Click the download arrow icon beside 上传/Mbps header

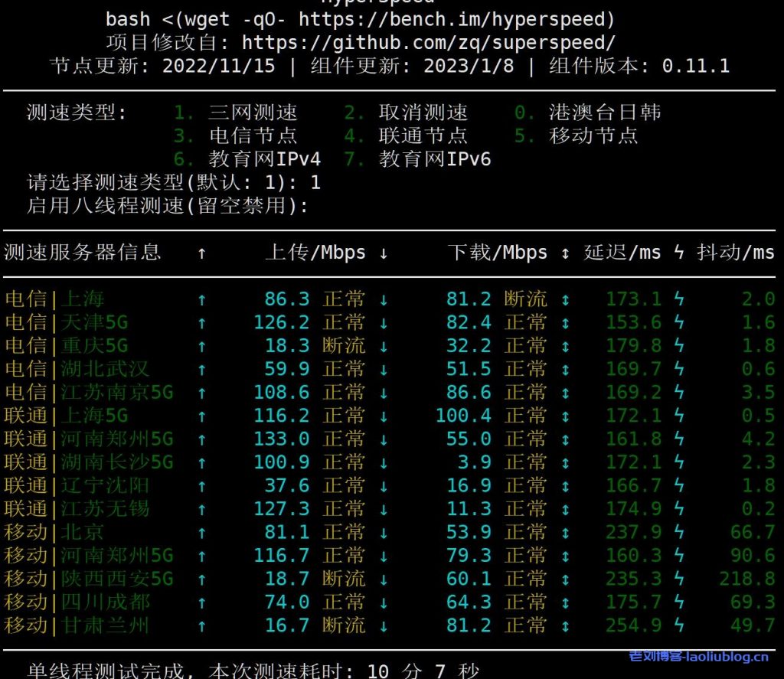click(x=384, y=253)
